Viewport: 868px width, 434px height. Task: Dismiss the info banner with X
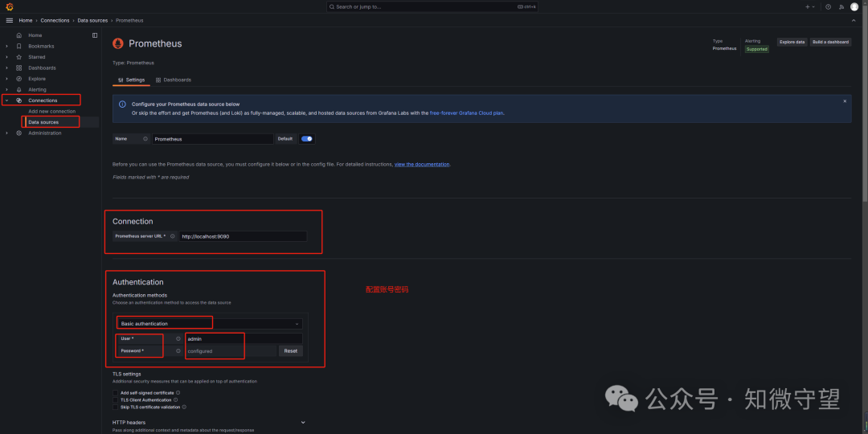tap(845, 101)
